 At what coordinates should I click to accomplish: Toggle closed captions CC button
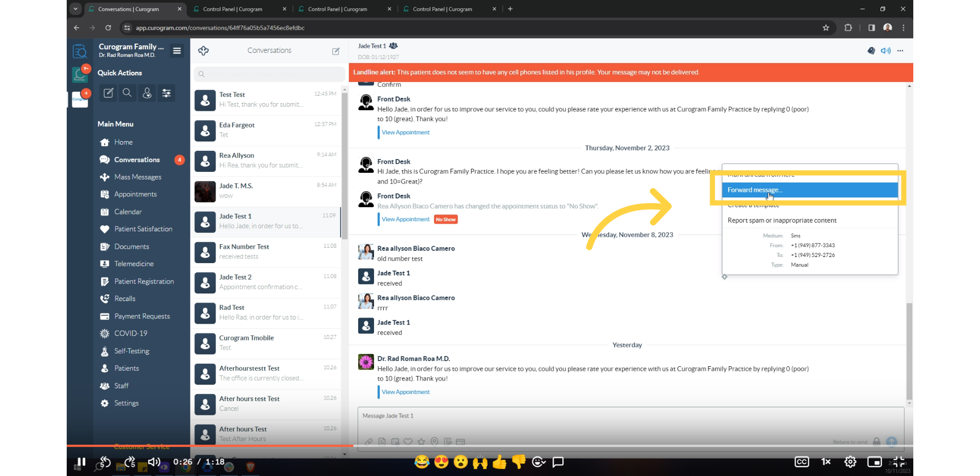click(x=801, y=462)
